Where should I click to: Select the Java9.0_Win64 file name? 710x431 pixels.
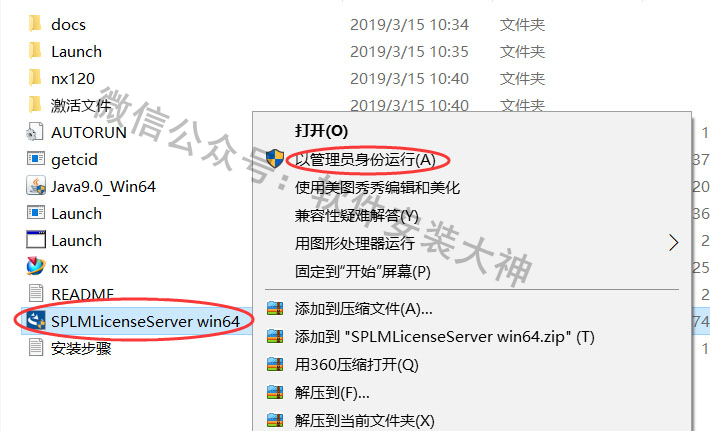(x=103, y=187)
